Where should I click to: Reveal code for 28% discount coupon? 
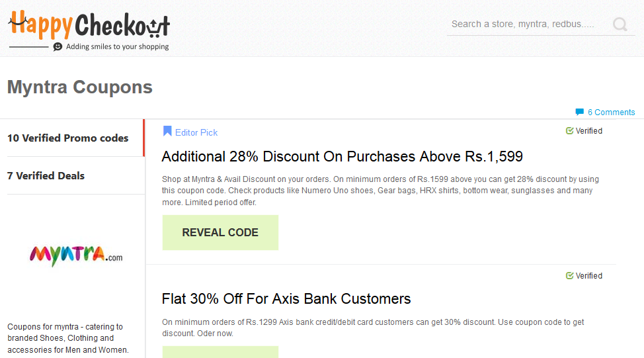coord(220,233)
